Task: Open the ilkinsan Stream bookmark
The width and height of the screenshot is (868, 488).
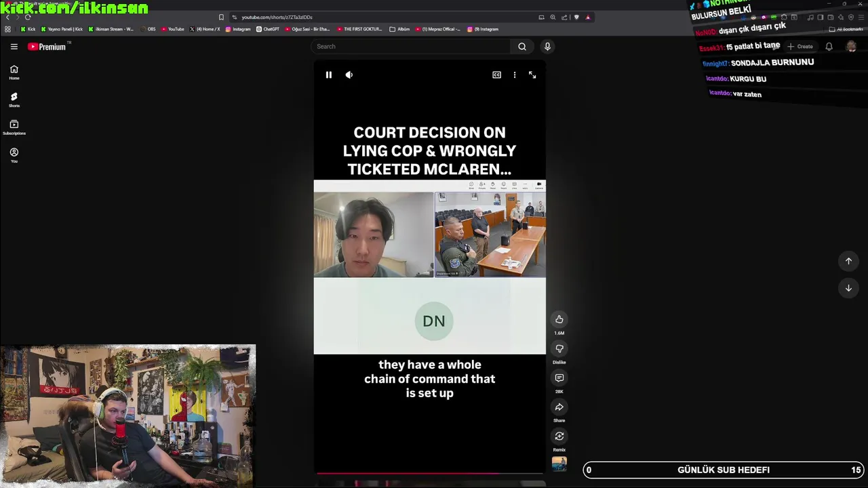Action: point(111,29)
